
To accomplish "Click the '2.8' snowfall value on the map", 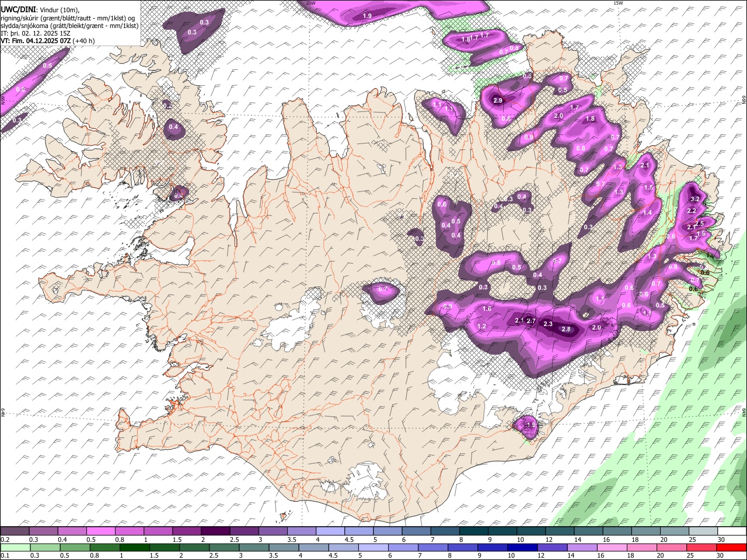I will pyautogui.click(x=566, y=329).
